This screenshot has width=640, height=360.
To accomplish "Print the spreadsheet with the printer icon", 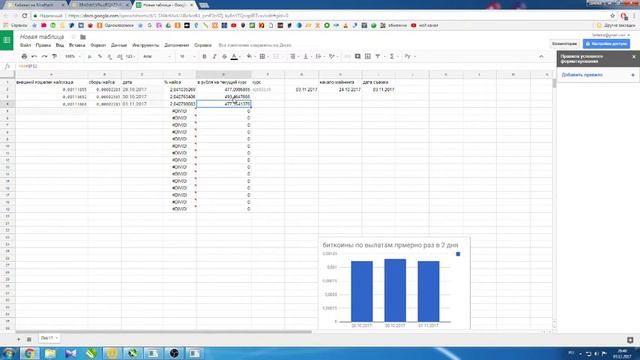I will pyautogui.click(x=24, y=56).
